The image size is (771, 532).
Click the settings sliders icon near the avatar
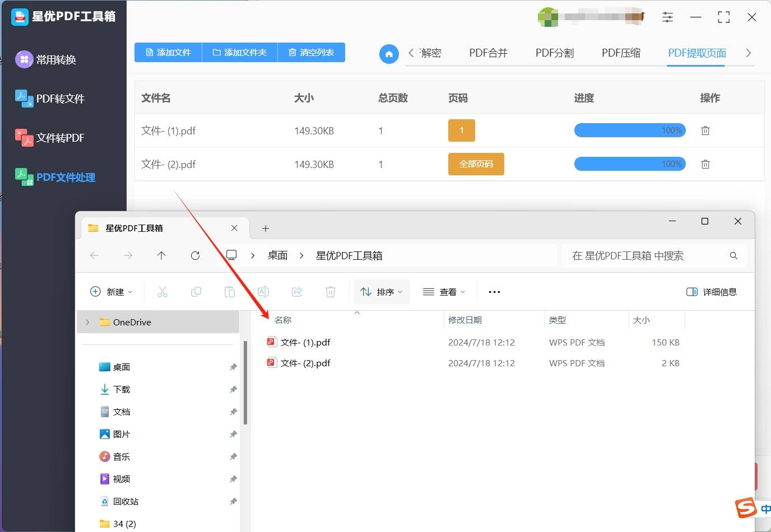click(x=667, y=17)
